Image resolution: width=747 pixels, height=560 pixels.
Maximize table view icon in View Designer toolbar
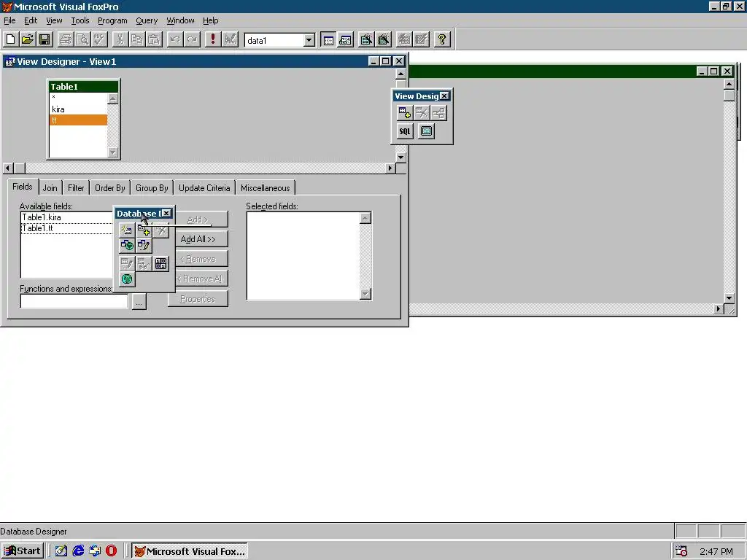[x=426, y=131]
